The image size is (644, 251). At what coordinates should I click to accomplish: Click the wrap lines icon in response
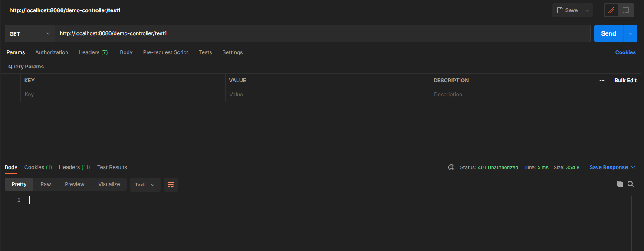171,185
